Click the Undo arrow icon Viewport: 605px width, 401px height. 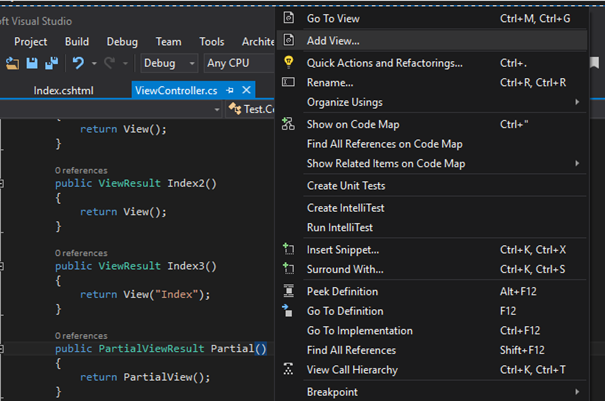point(78,63)
